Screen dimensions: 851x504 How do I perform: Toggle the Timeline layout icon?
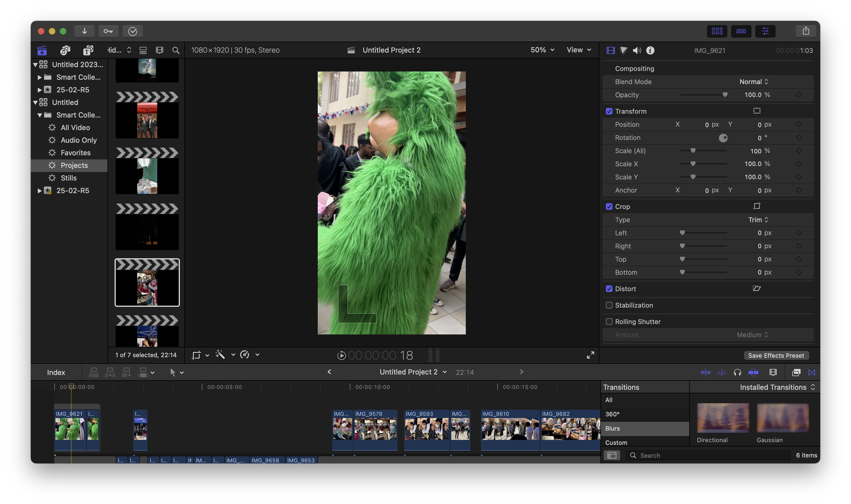741,31
